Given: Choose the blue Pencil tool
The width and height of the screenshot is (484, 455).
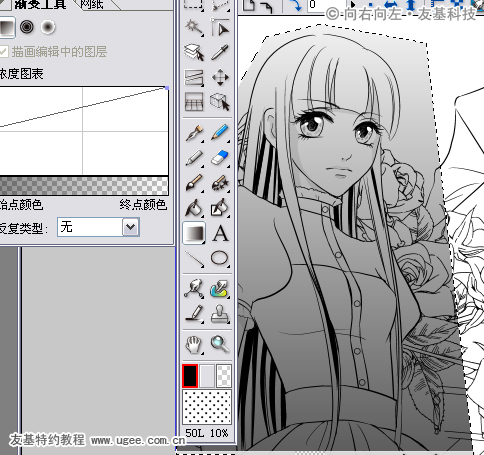Looking at the screenshot, I should tap(220, 133).
